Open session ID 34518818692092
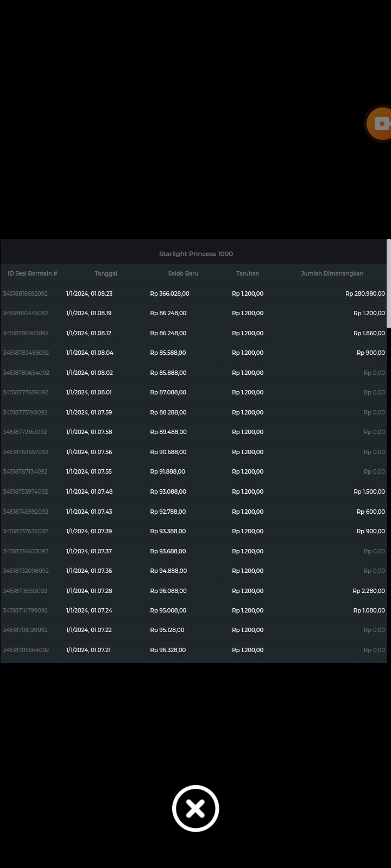Viewport: 391px width, 868px height. 26,293
